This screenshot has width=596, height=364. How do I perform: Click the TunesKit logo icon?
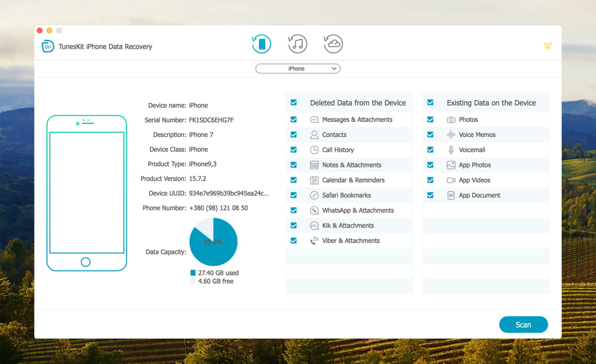pyautogui.click(x=48, y=46)
